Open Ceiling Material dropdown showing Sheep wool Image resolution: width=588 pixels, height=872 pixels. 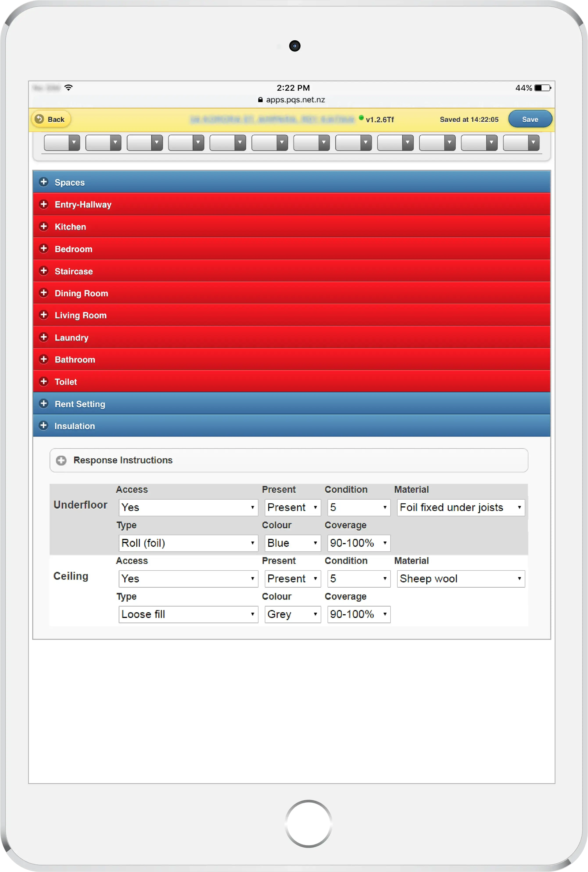point(461,579)
